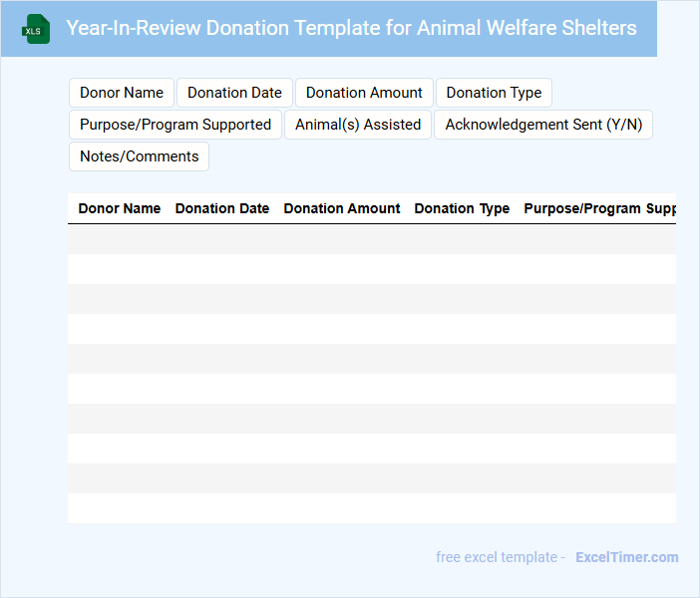Click the Donor Name column header
Image resolution: width=700 pixels, height=598 pixels.
pyautogui.click(x=120, y=209)
